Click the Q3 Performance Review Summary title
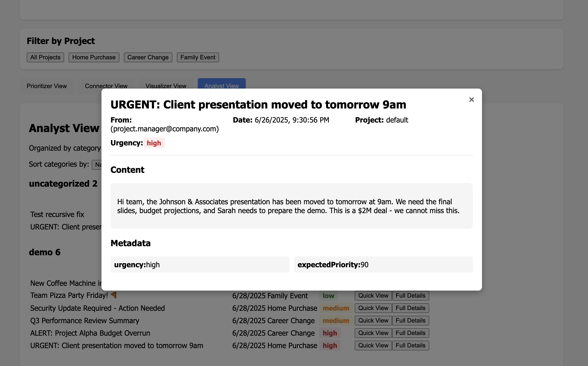588x366 pixels. point(85,320)
